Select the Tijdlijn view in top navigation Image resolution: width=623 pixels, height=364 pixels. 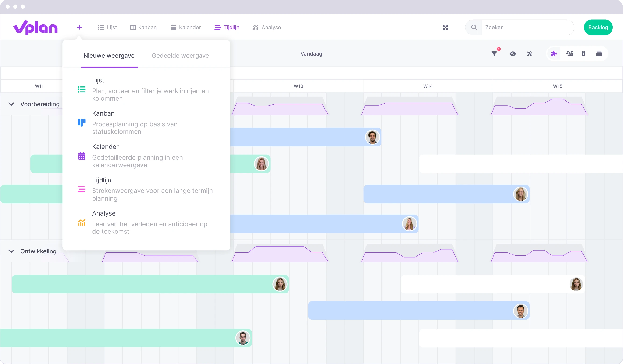pyautogui.click(x=227, y=27)
